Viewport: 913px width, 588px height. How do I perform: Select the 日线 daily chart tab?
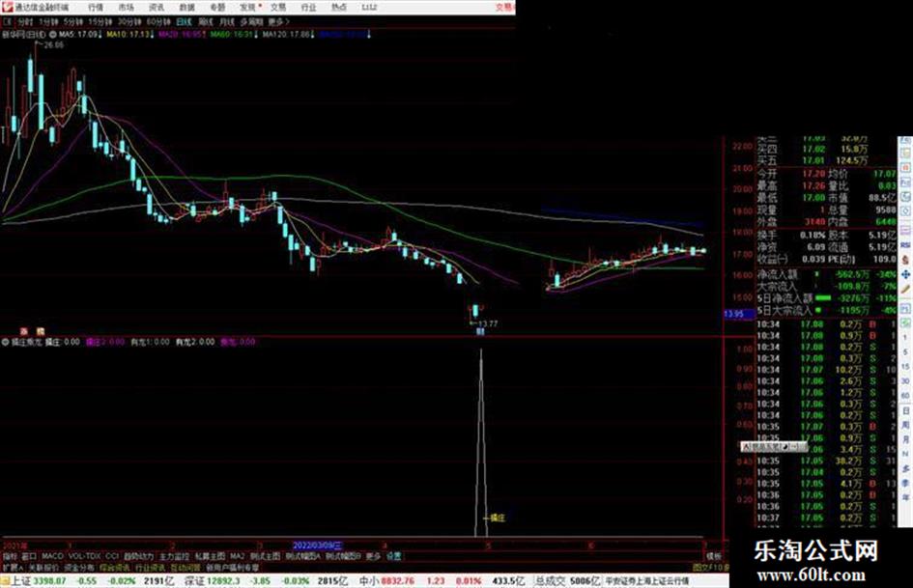pos(184,22)
